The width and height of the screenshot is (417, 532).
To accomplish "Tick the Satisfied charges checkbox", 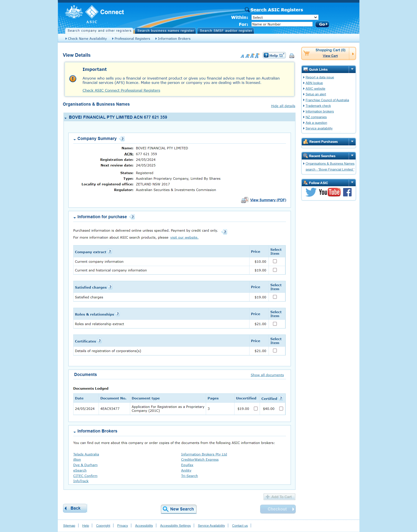I will [x=275, y=297].
